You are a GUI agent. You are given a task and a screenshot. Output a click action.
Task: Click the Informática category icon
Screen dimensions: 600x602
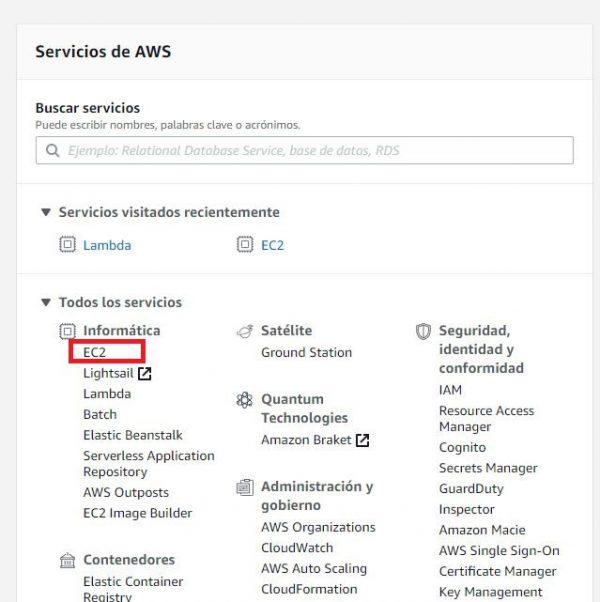coord(68,331)
